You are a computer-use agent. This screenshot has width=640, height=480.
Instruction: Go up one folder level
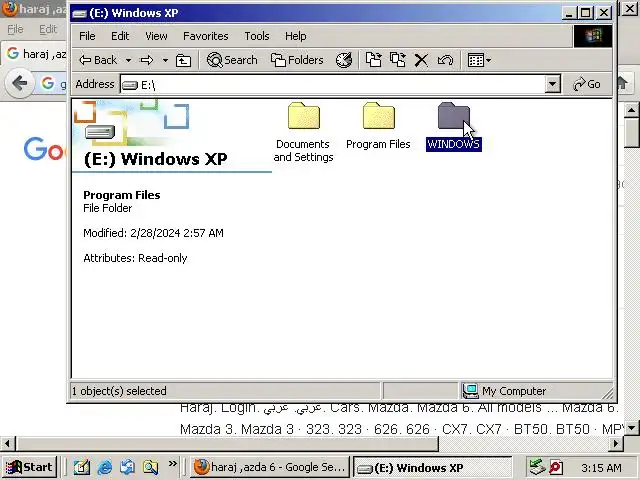[183, 60]
